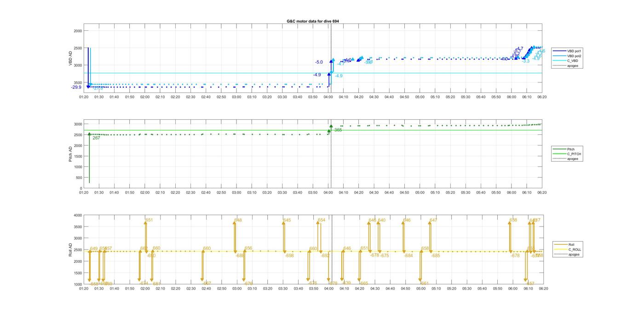Click the '3500' tick on the VBD y-axis
The width and height of the screenshot is (644, 319).
pos(78,82)
